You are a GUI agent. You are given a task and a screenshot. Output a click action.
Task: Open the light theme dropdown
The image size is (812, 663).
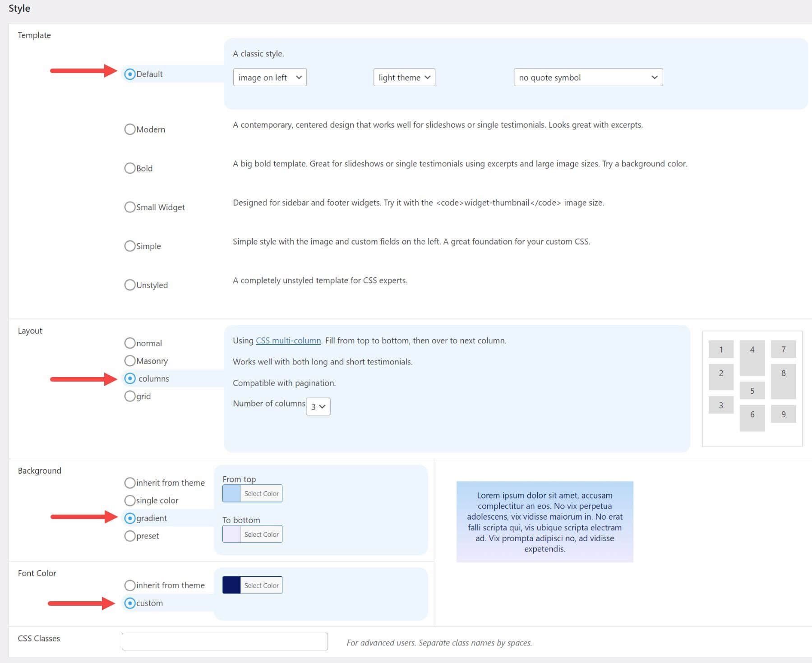(404, 77)
